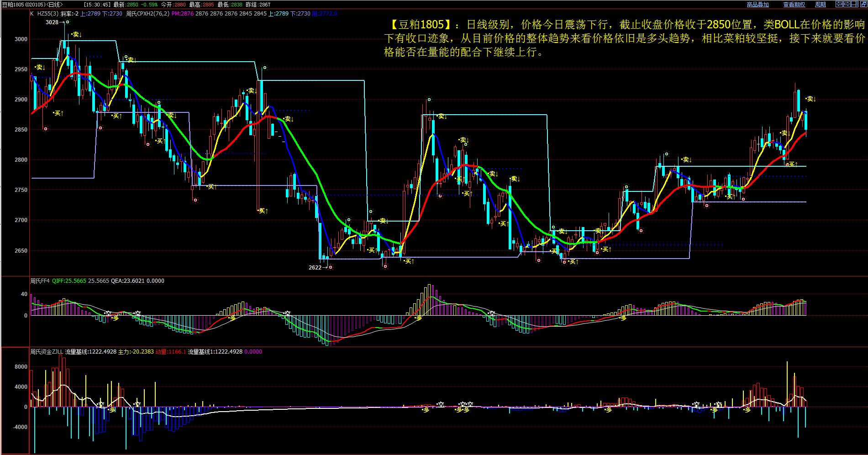Screen dimensions: 868x455
Task: Select the HZ55(3) indicator label
Action: [x=47, y=14]
